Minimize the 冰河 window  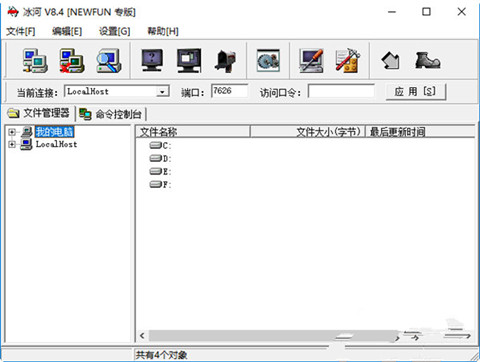coord(392,12)
